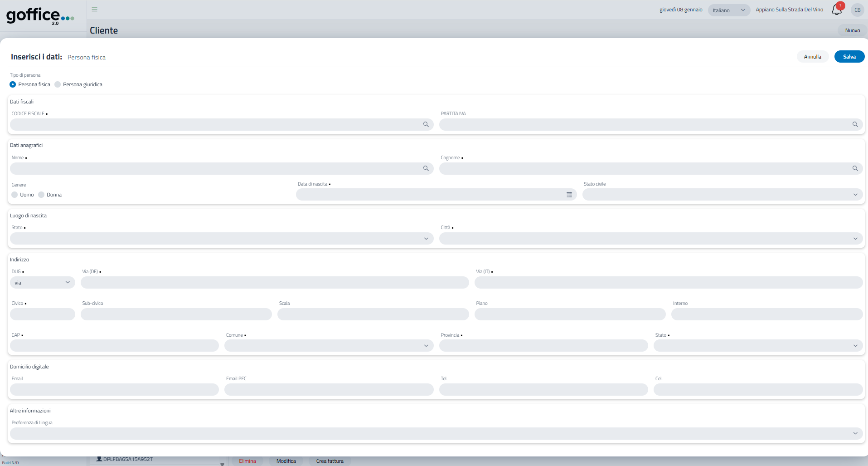
Task: Click the search icon in Nome field
Action: tap(426, 168)
